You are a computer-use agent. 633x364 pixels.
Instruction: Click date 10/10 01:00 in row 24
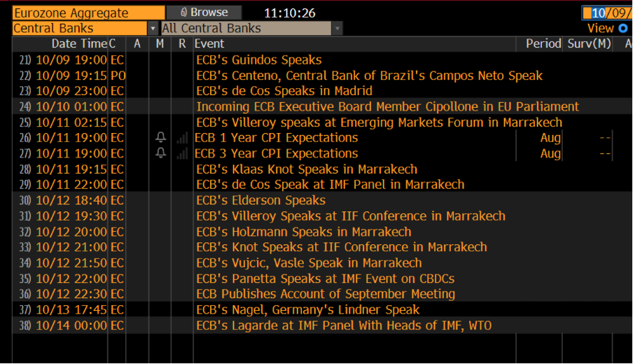[71, 107]
